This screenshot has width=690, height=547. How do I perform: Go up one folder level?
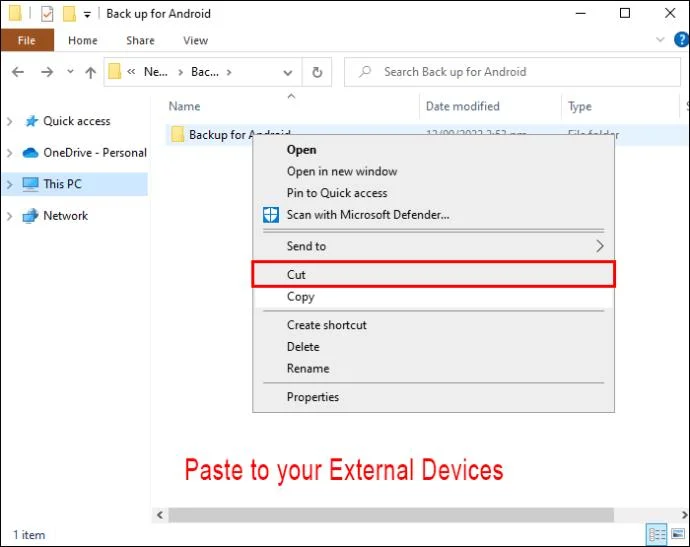pyautogui.click(x=91, y=72)
